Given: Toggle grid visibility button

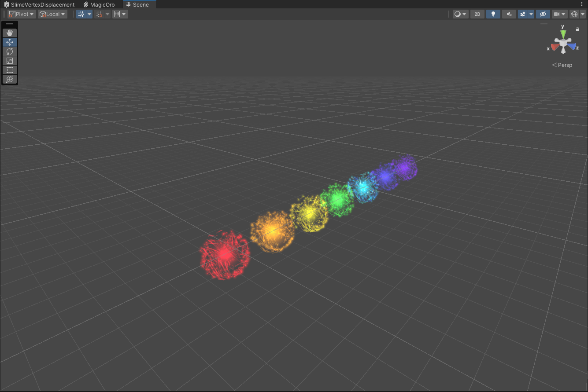Looking at the screenshot, I should pyautogui.click(x=81, y=14).
